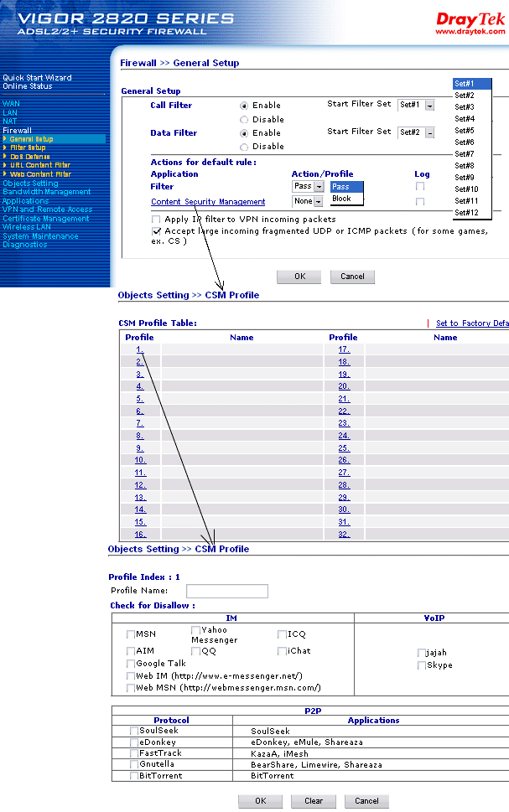Image resolution: width=509 pixels, height=812 pixels.
Task: Select Set#1 in the filter set list
Action: pos(471,83)
